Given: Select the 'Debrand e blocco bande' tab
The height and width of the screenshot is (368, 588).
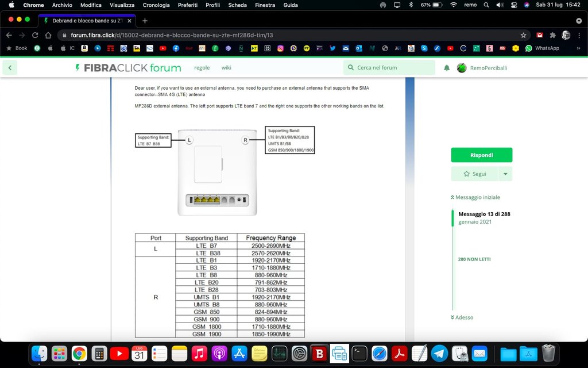Looking at the screenshot, I should coord(87,21).
